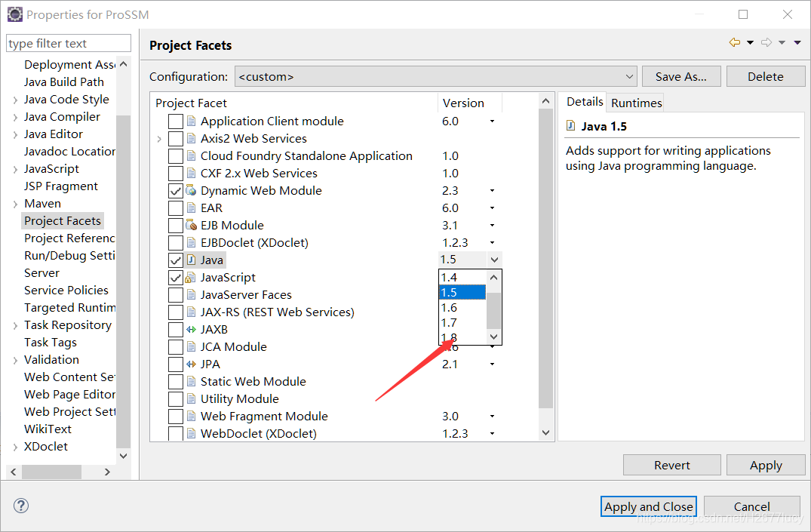Open Application Client module version dropdown
The height and width of the screenshot is (532, 811).
[493, 121]
